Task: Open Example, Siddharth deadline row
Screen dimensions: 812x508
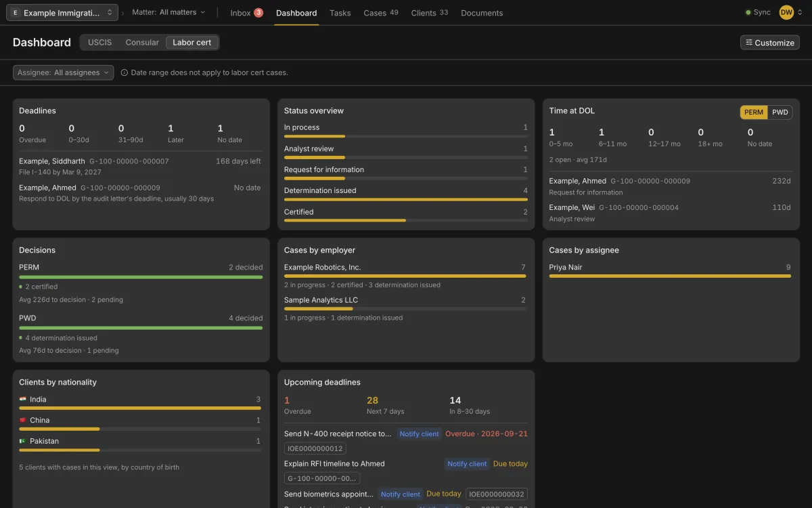Action: click(140, 167)
